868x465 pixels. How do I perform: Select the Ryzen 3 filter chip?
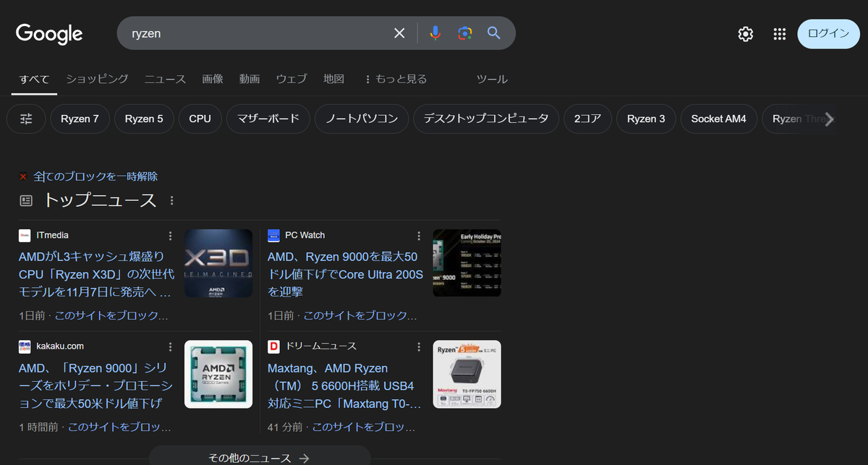click(x=646, y=119)
